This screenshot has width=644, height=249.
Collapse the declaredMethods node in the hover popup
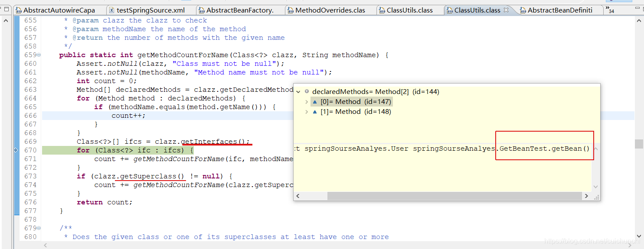(298, 92)
